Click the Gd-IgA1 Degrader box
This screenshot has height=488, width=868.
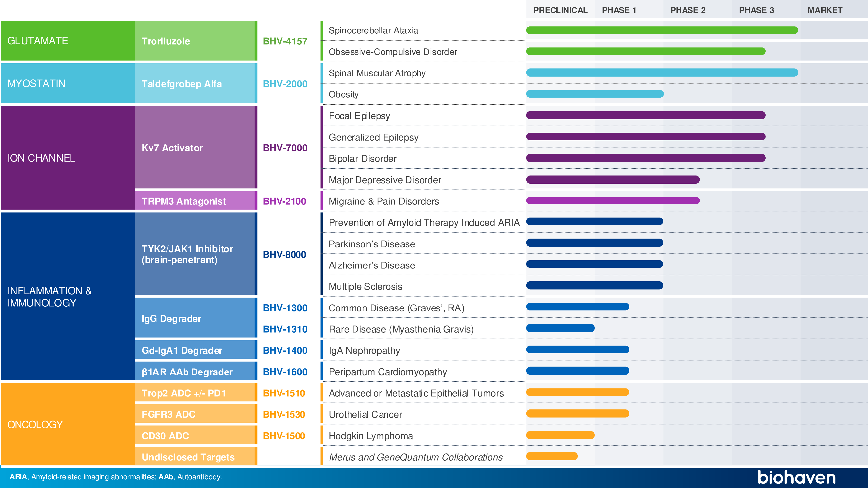tap(196, 350)
